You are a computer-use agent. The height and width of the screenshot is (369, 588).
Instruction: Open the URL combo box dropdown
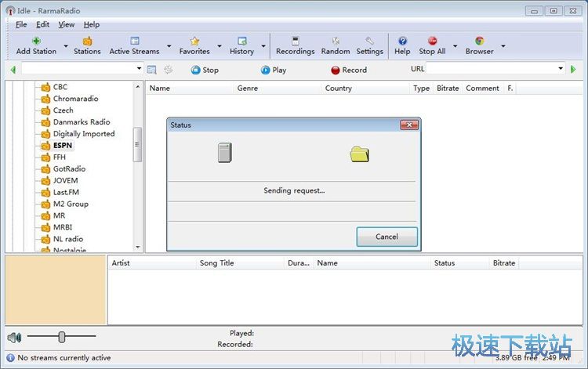561,68
